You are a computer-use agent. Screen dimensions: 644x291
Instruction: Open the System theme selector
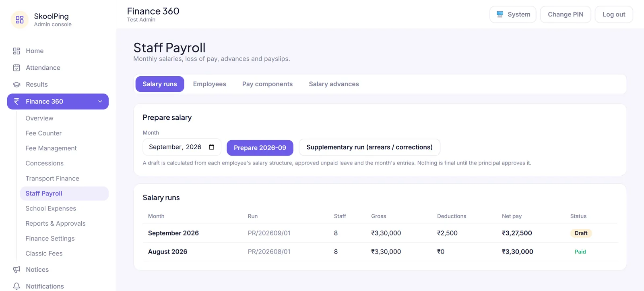(x=513, y=15)
